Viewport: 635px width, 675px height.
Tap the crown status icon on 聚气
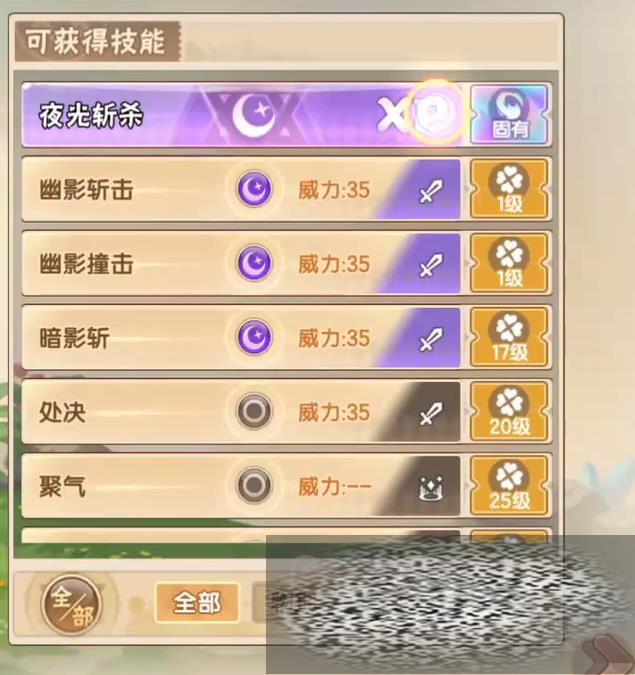click(431, 488)
